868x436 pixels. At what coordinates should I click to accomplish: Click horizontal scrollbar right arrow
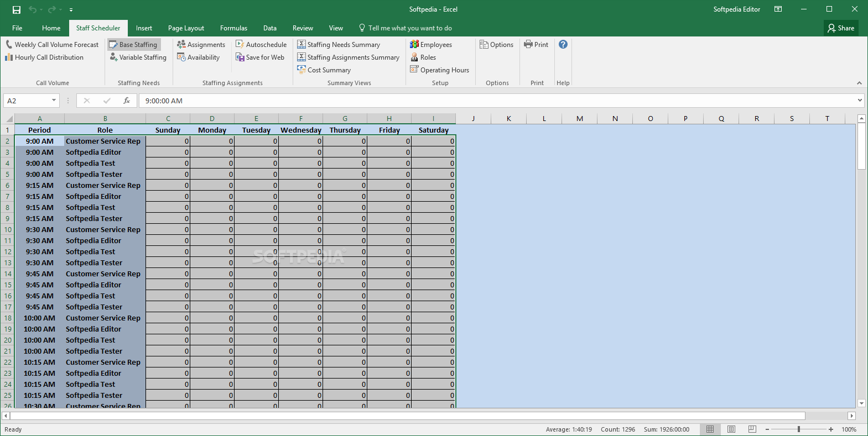pos(852,416)
